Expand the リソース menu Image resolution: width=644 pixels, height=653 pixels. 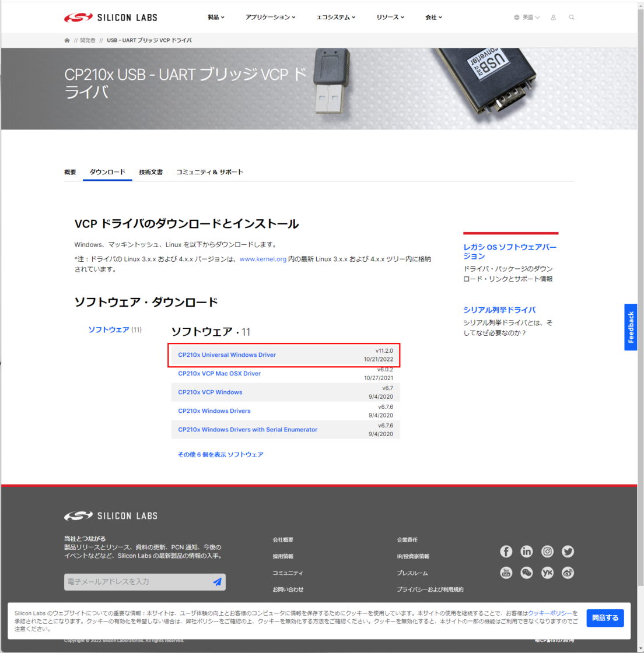(x=390, y=17)
